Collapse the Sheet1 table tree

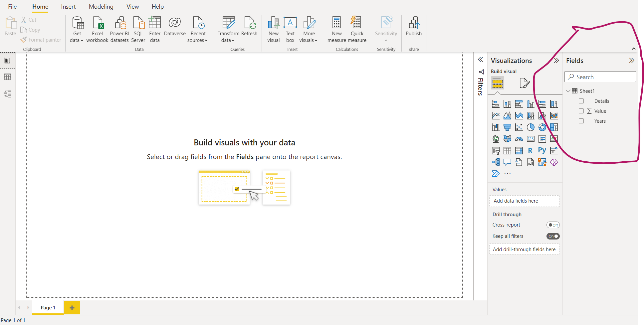tap(568, 91)
